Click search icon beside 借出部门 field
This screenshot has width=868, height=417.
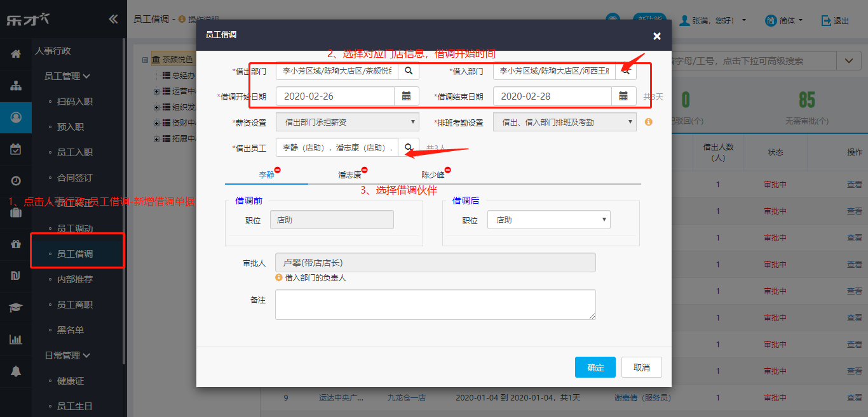tap(409, 70)
